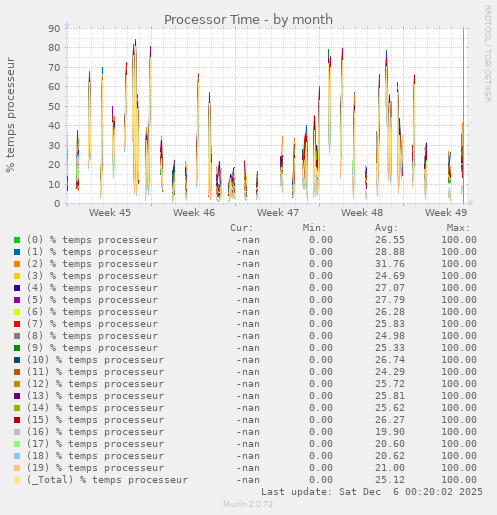Click the '(10) % temps processeur' legend label
The width and height of the screenshot is (497, 515).
point(95,360)
